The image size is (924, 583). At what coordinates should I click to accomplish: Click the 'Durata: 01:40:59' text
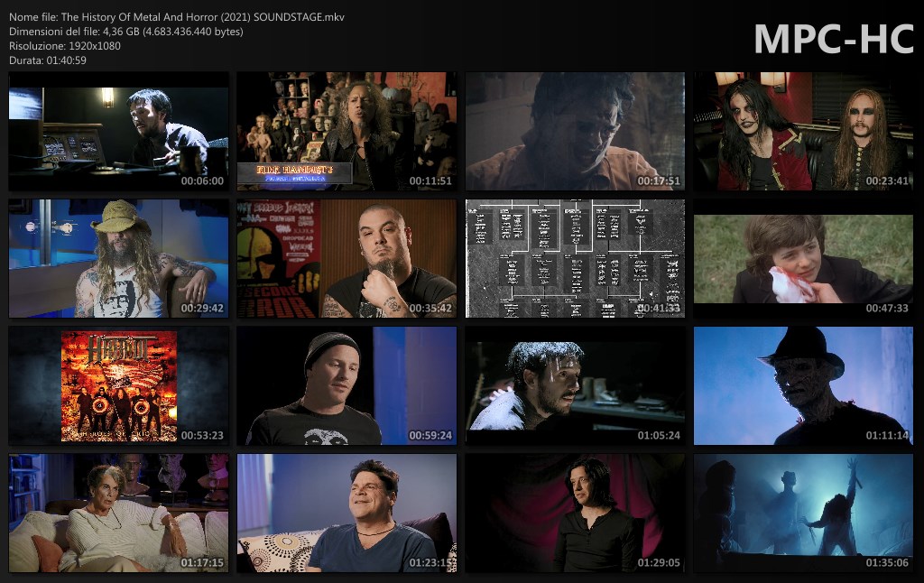click(x=48, y=60)
